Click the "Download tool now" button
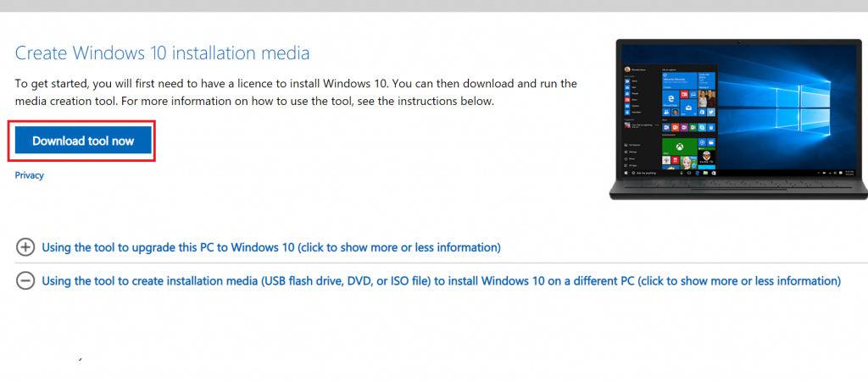This screenshot has width=868, height=382. pyautogui.click(x=82, y=141)
